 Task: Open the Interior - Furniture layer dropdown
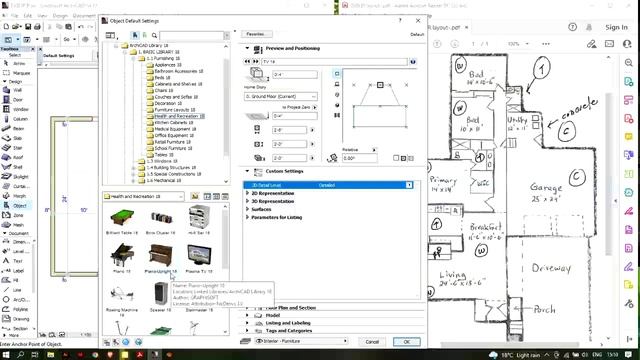301,341
